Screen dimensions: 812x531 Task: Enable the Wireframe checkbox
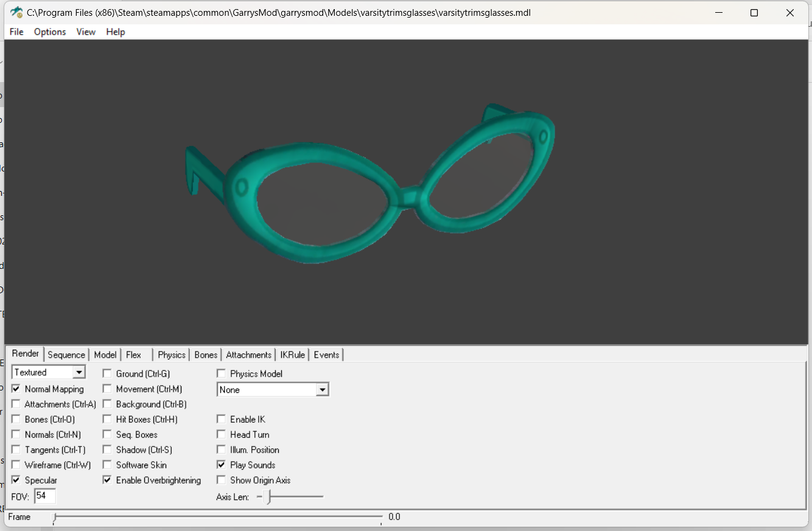pyautogui.click(x=16, y=465)
